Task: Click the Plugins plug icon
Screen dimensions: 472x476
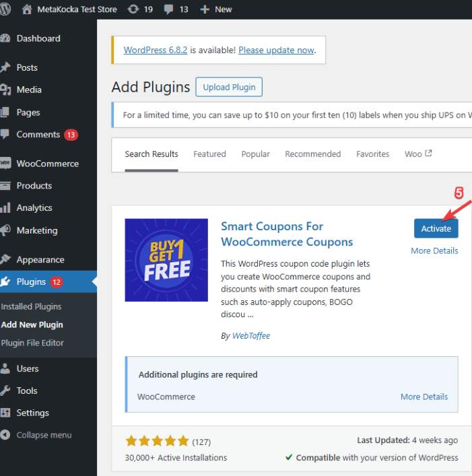Action: pos(5,281)
